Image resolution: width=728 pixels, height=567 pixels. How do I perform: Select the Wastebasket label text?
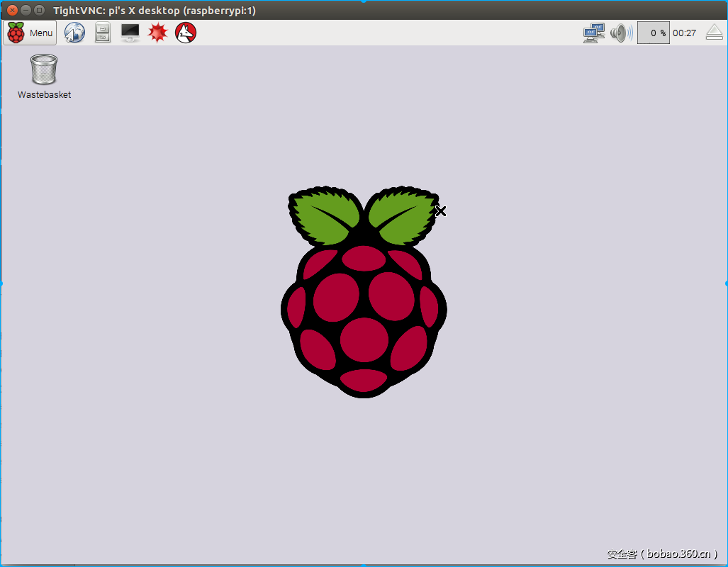[43, 94]
